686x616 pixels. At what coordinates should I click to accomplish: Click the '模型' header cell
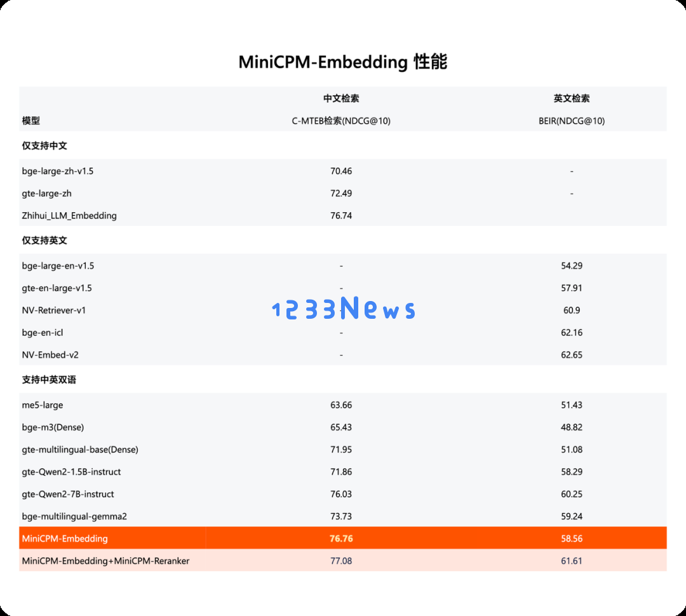pyautogui.click(x=30, y=121)
